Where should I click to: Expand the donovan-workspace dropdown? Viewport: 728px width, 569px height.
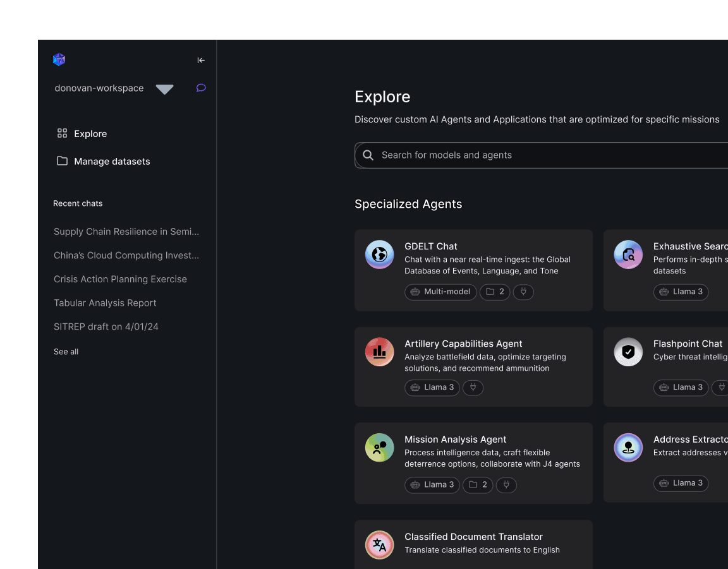(164, 89)
